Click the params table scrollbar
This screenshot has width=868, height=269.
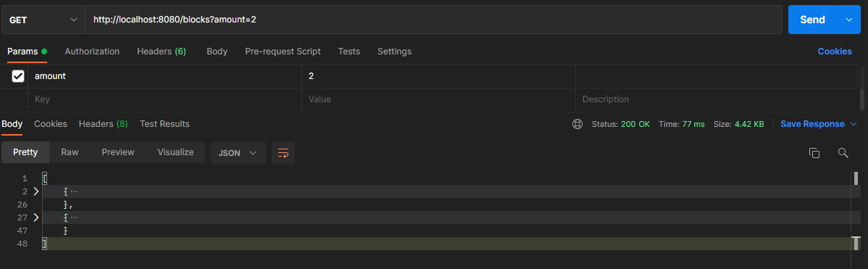click(x=862, y=99)
